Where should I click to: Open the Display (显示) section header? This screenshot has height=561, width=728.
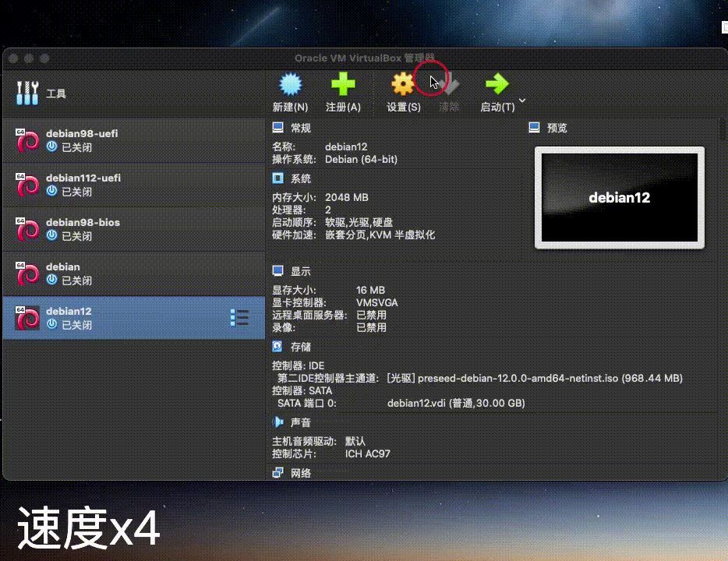point(300,271)
